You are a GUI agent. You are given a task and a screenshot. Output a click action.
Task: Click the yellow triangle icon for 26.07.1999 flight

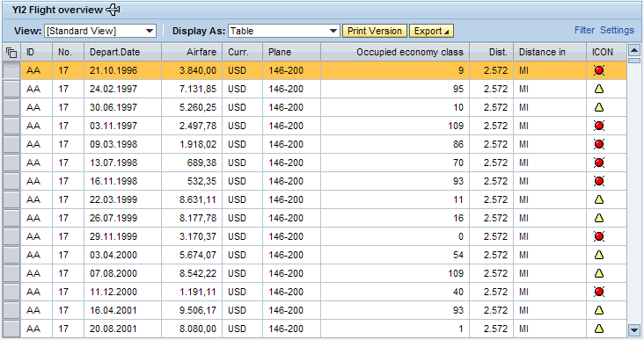click(x=599, y=218)
